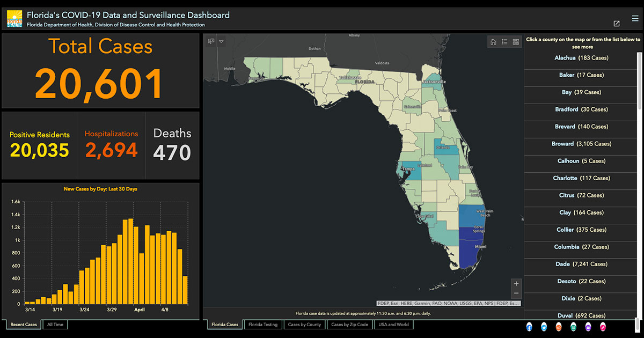Share dashboard on Facebook
Viewport: 644px width, 338px height.
(529, 326)
